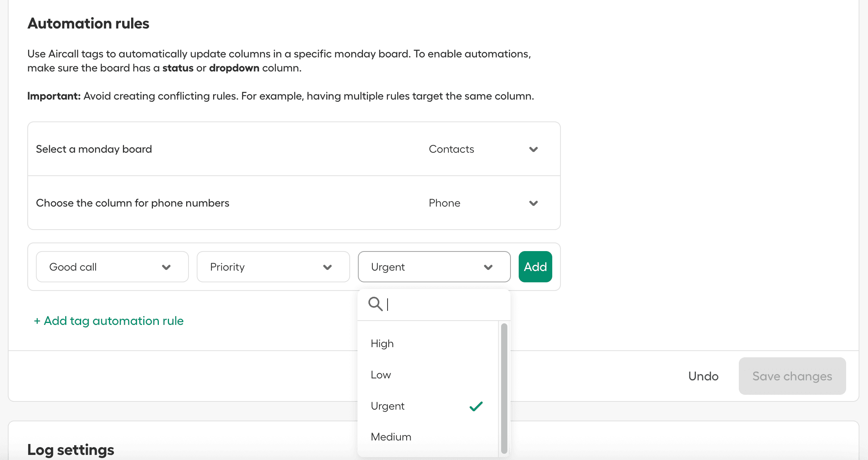Click chevron arrow in Good call dropdown
This screenshot has width=868, height=460.
166,267
